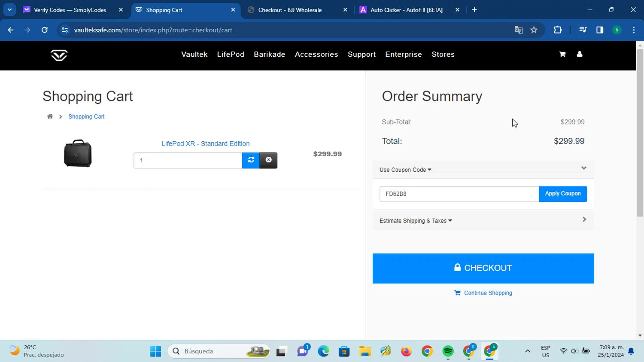Go forward in the browser history
The width and height of the screenshot is (644, 362).
click(x=27, y=30)
